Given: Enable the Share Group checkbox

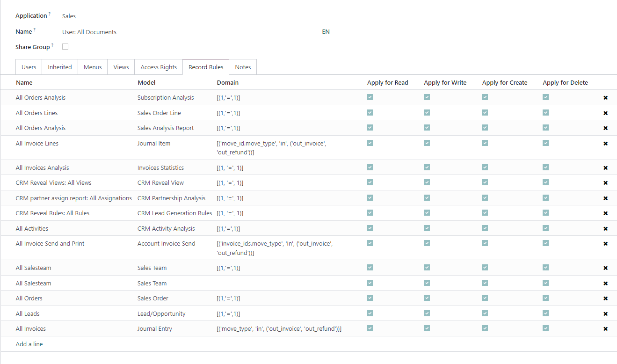Looking at the screenshot, I should (65, 46).
